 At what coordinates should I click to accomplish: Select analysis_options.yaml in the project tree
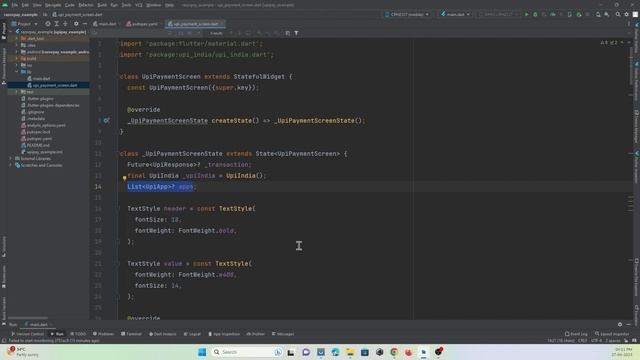tap(43, 125)
